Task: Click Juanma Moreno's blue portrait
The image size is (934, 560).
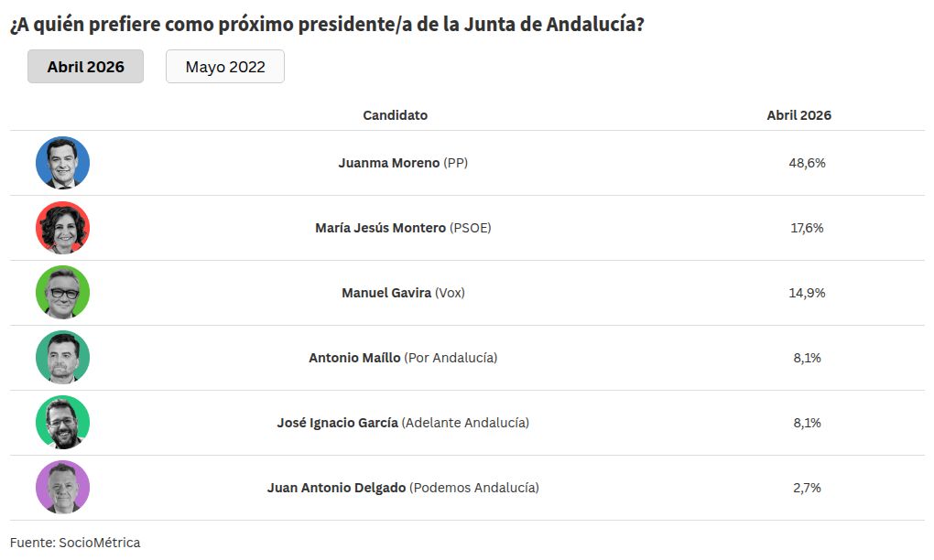Action: [x=62, y=163]
